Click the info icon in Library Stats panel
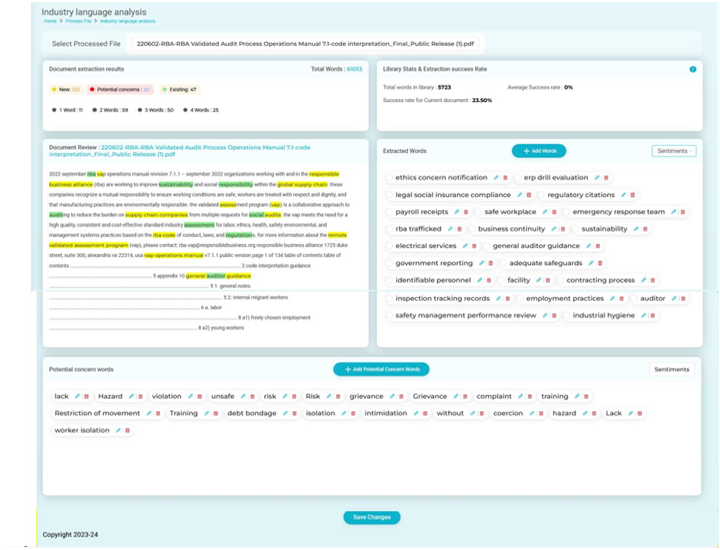 693,69
